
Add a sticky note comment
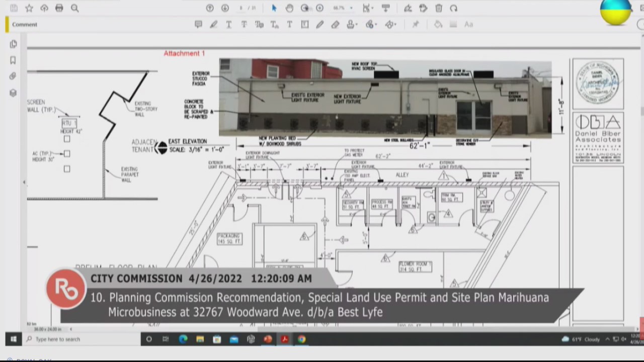tap(198, 24)
